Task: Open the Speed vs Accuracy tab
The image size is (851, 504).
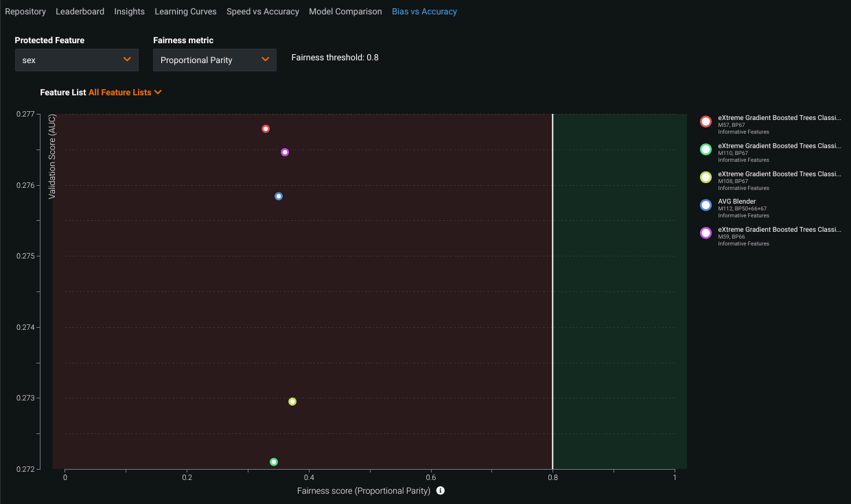Action: coord(263,12)
